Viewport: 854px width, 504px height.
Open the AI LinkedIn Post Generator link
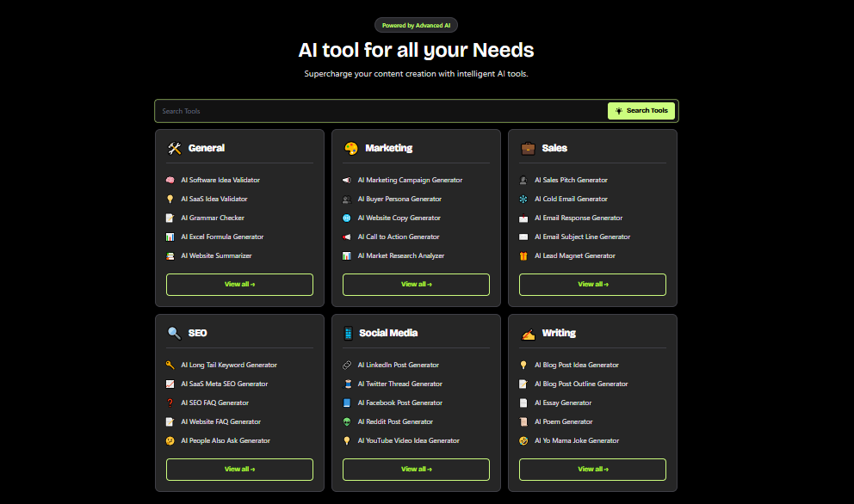pos(398,366)
